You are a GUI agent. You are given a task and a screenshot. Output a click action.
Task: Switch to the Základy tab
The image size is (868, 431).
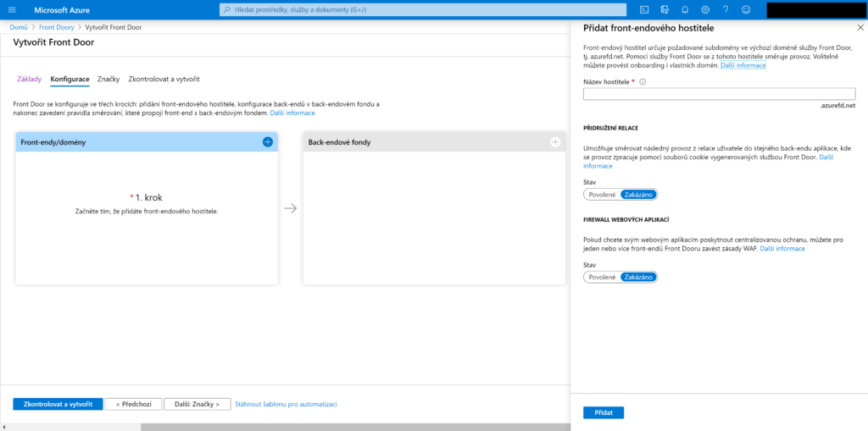29,79
